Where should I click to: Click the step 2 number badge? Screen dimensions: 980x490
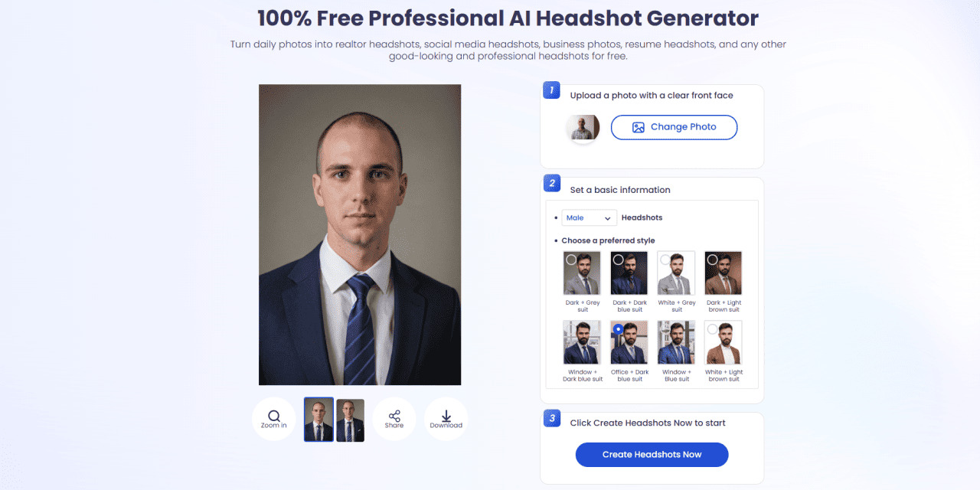(x=551, y=183)
